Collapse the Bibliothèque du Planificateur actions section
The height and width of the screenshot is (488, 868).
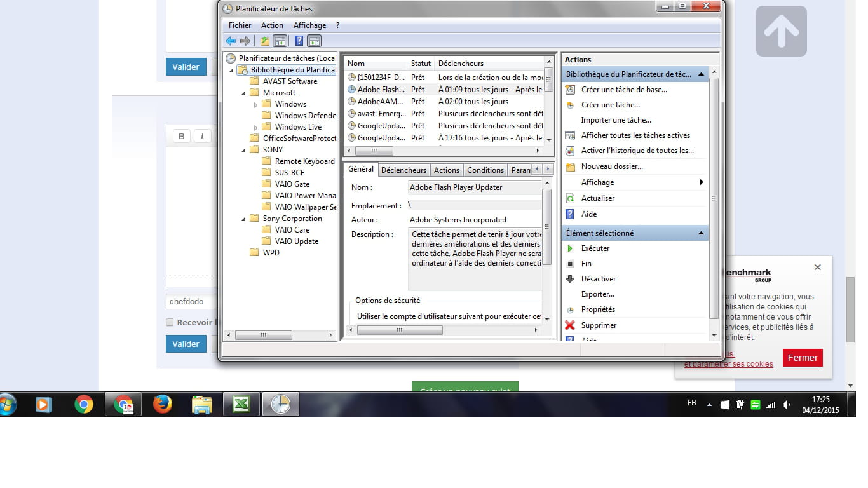701,74
